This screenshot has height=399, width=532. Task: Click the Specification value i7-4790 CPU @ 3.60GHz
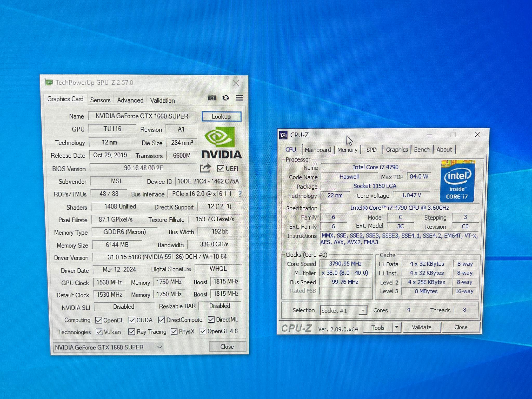click(x=400, y=208)
